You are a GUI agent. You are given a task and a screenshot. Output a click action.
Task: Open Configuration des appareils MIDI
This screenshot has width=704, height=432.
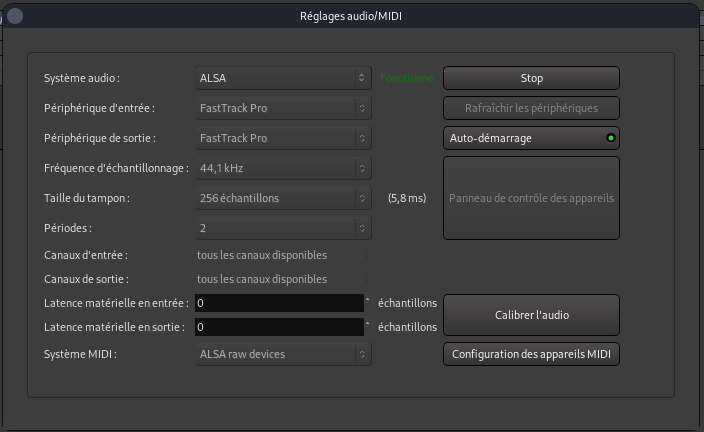tap(531, 354)
